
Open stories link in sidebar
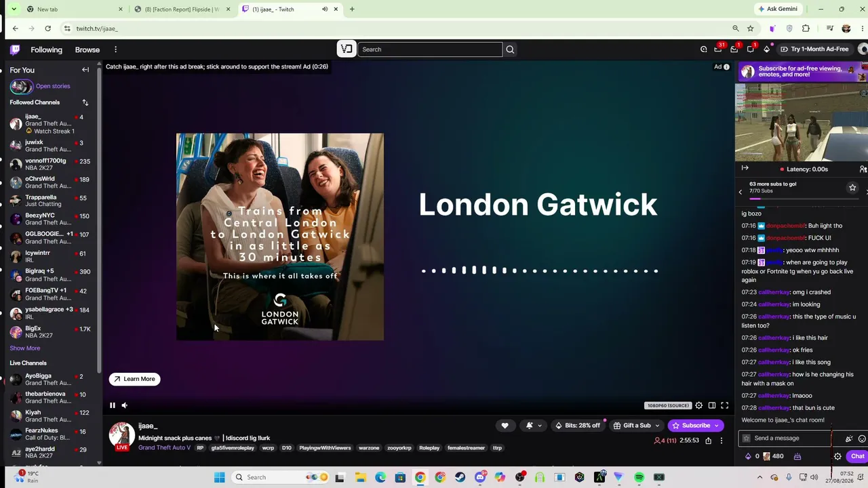53,86
